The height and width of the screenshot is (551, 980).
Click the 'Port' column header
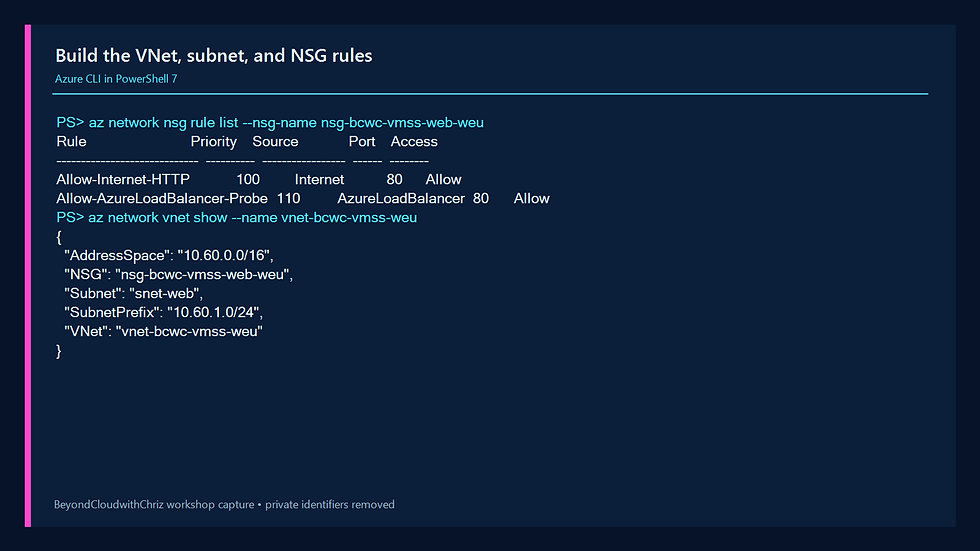tap(362, 142)
